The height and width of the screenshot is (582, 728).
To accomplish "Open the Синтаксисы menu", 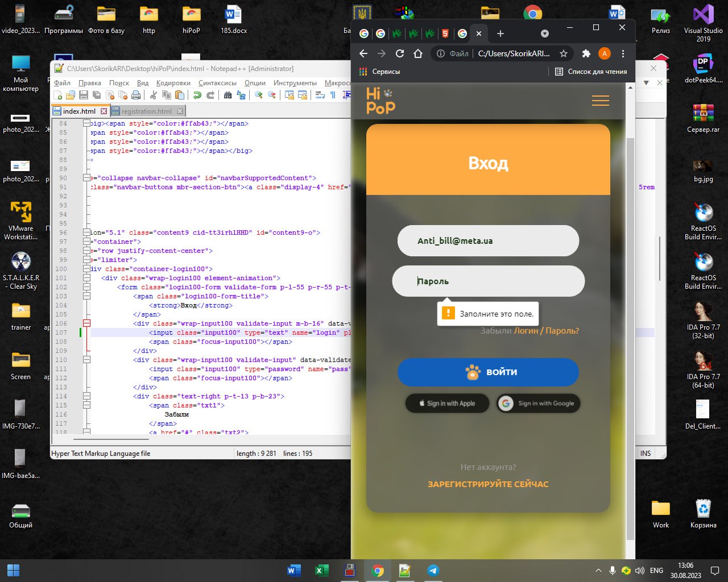I will [x=217, y=82].
